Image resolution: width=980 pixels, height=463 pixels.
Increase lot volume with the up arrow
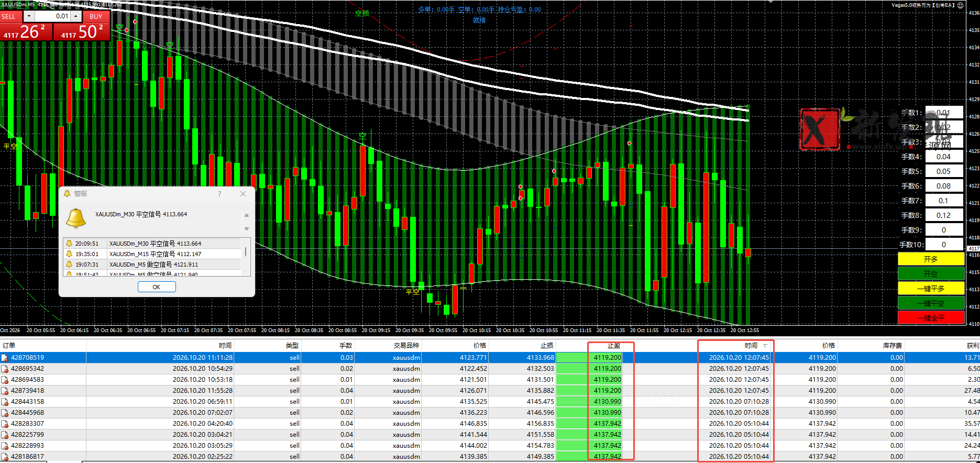(x=76, y=16)
